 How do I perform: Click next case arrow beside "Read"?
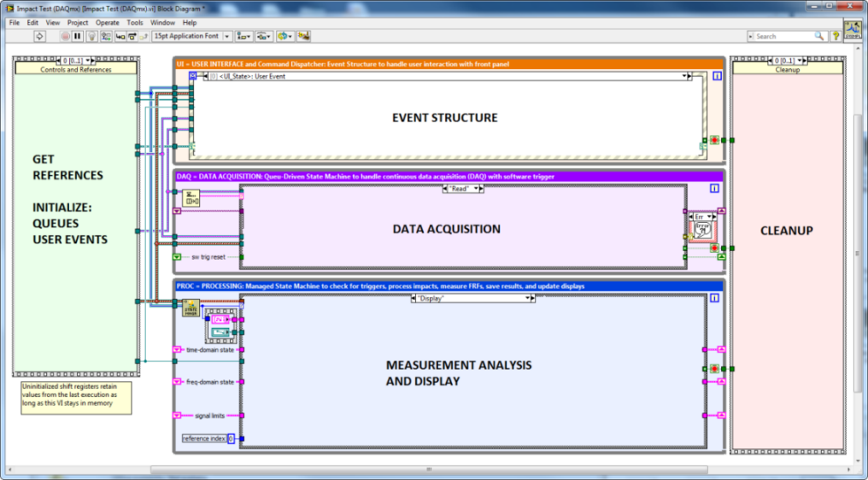[481, 189]
